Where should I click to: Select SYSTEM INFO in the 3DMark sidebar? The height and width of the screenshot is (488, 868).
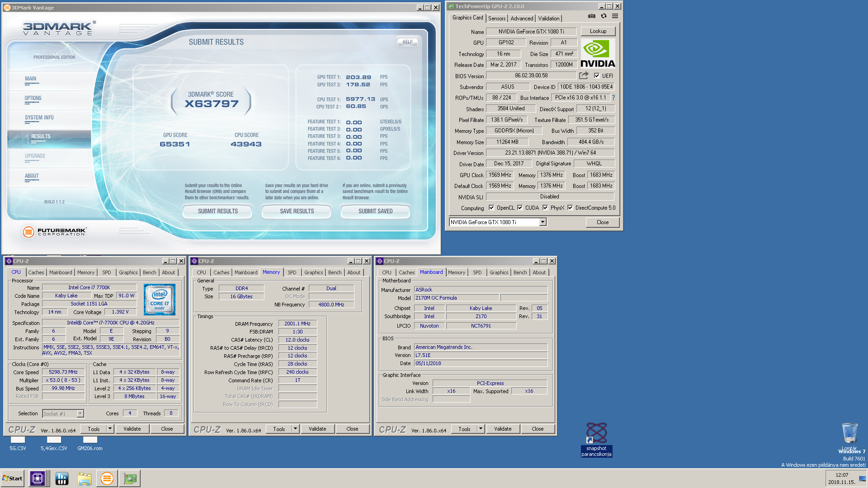[39, 117]
